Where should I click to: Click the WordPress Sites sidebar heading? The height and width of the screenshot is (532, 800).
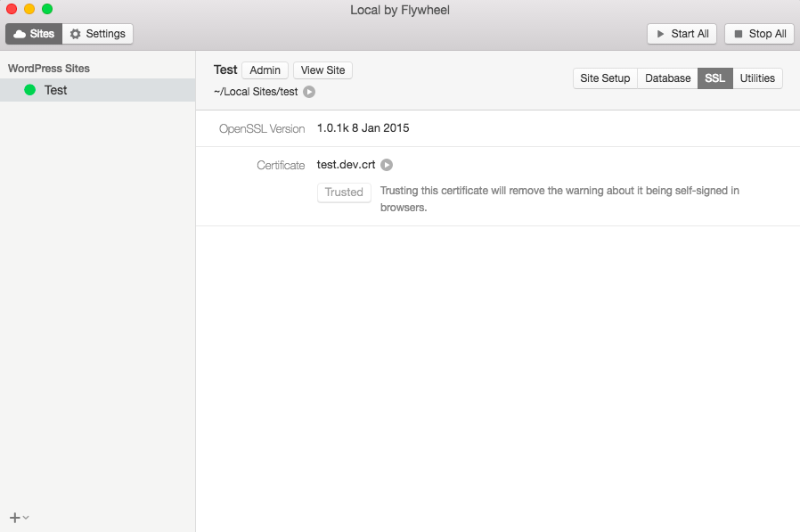(x=49, y=69)
